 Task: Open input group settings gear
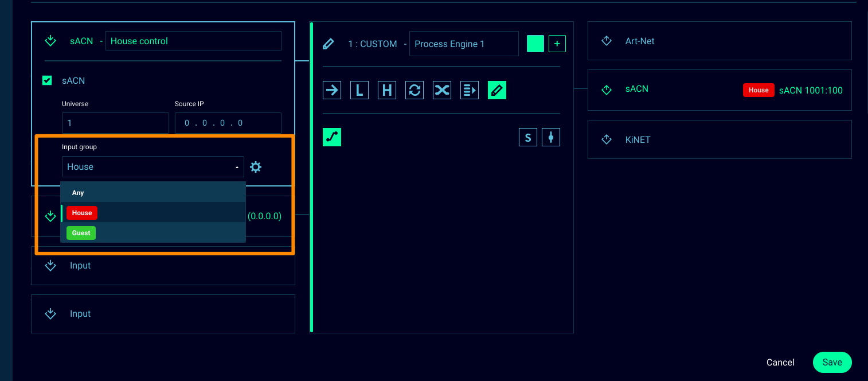coord(256,167)
